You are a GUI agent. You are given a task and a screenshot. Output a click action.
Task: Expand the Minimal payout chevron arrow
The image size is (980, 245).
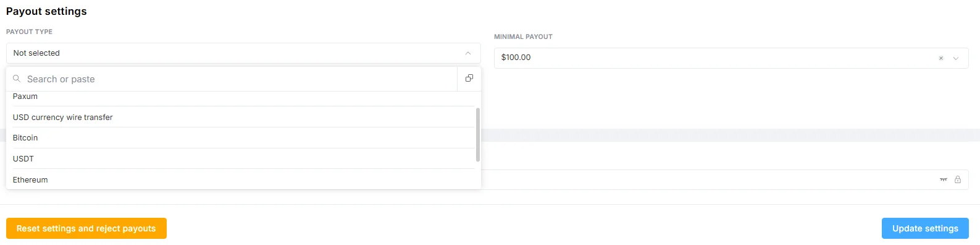tap(956, 58)
